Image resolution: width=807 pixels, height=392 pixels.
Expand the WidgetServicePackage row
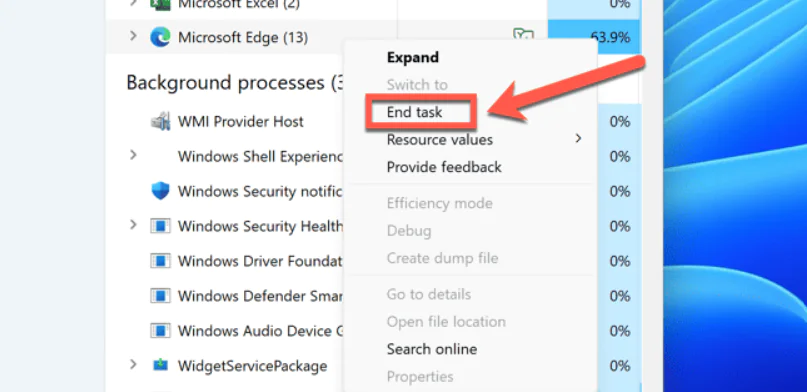pos(133,364)
